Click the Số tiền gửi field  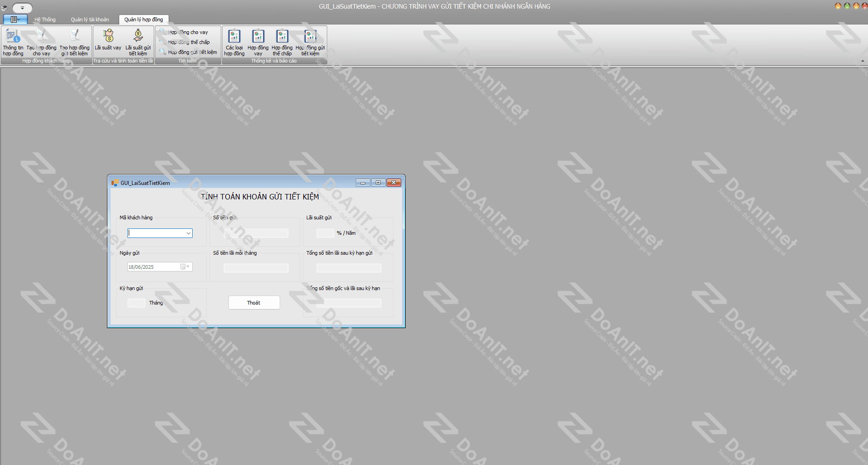click(256, 233)
